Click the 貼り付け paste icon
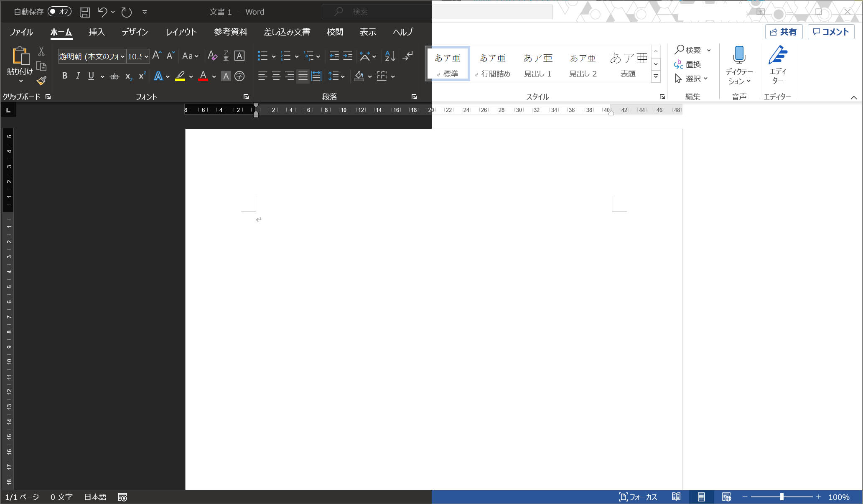This screenshot has width=863, height=504. (20, 56)
